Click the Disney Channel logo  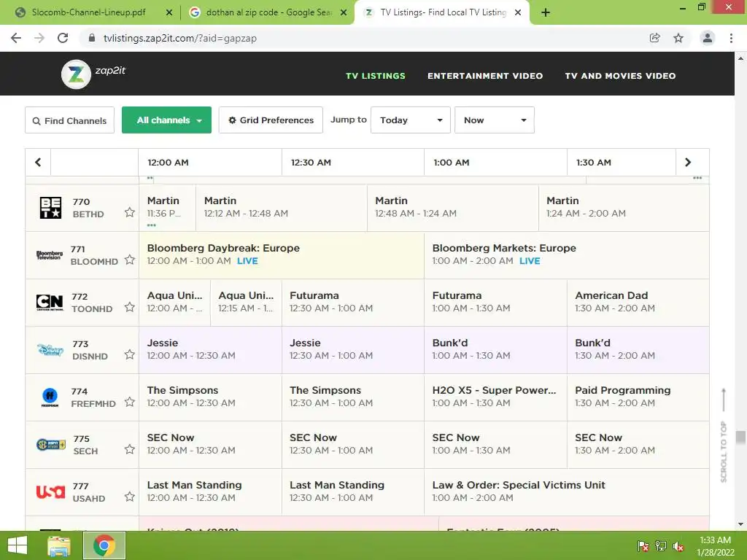point(50,349)
